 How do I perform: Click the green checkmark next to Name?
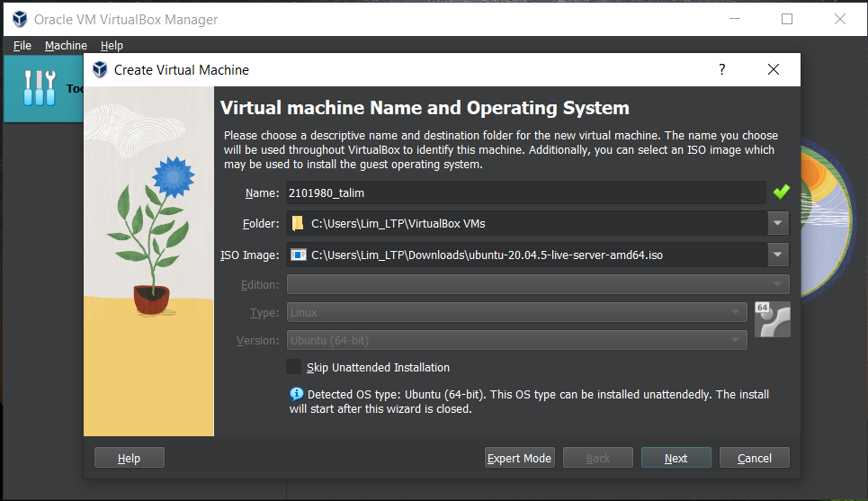780,192
